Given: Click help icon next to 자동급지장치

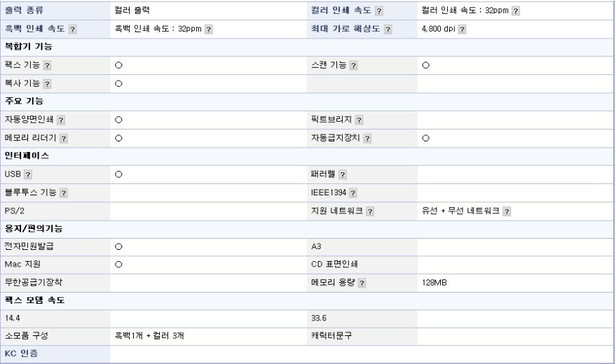Looking at the screenshot, I should [367, 138].
